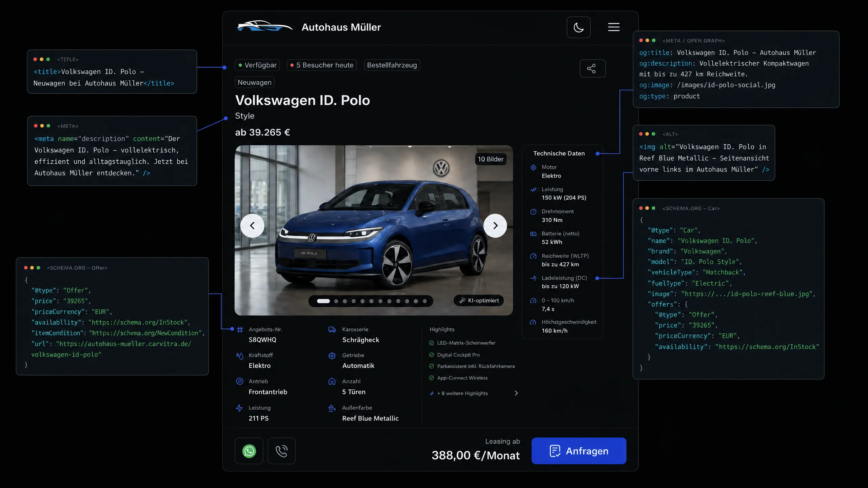Click the '10 Bilder' image counter badge
The height and width of the screenshot is (488, 868).
coord(491,159)
